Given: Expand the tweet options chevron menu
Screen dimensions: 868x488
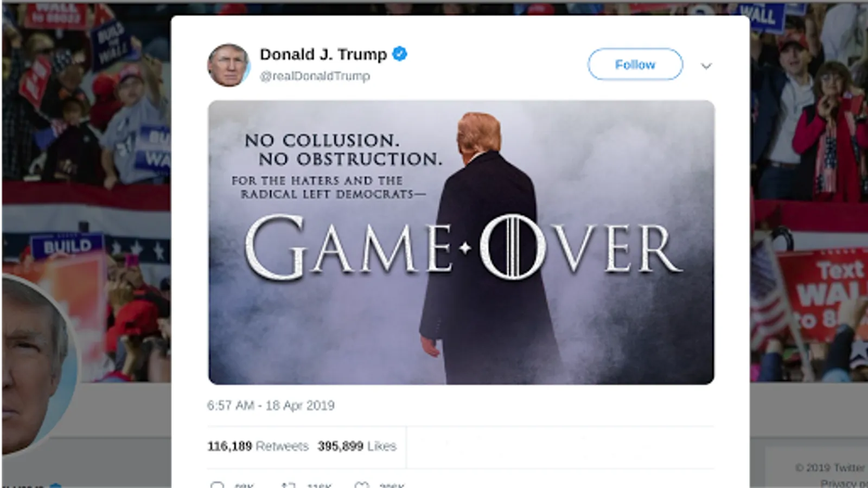Looking at the screenshot, I should pos(706,66).
